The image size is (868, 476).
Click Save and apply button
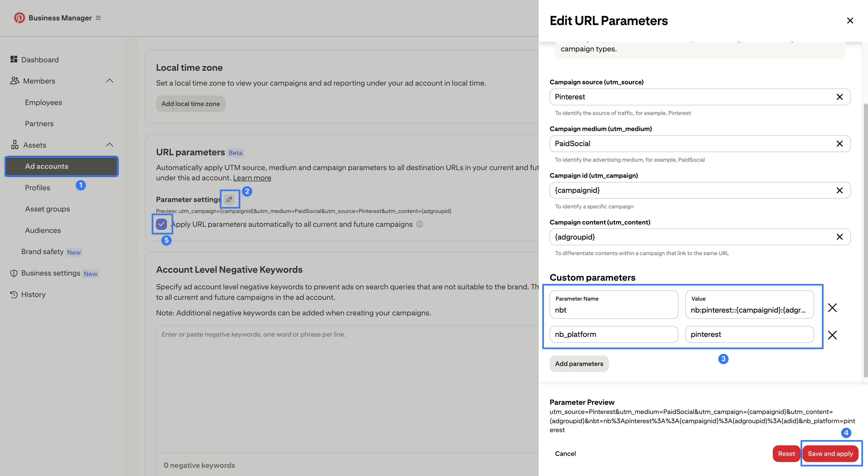(830, 454)
